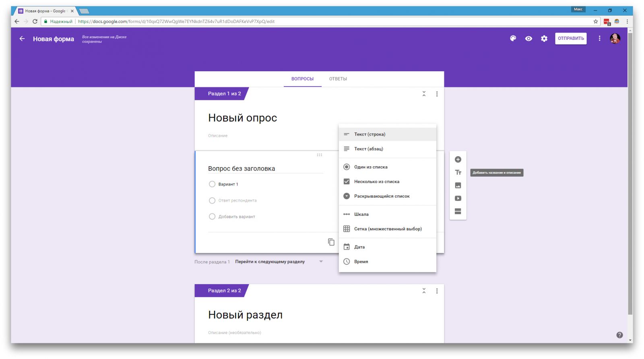Choose Несколько из списка checkbox type
Image resolution: width=644 pixels, height=359 pixels.
point(376,182)
